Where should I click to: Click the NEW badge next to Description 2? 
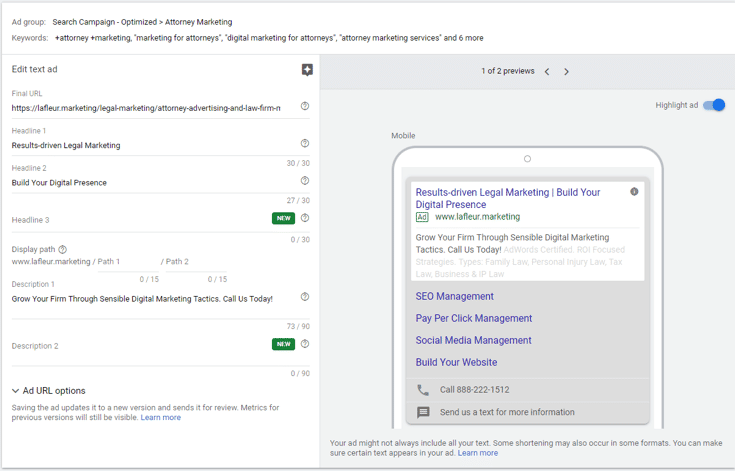tap(284, 344)
